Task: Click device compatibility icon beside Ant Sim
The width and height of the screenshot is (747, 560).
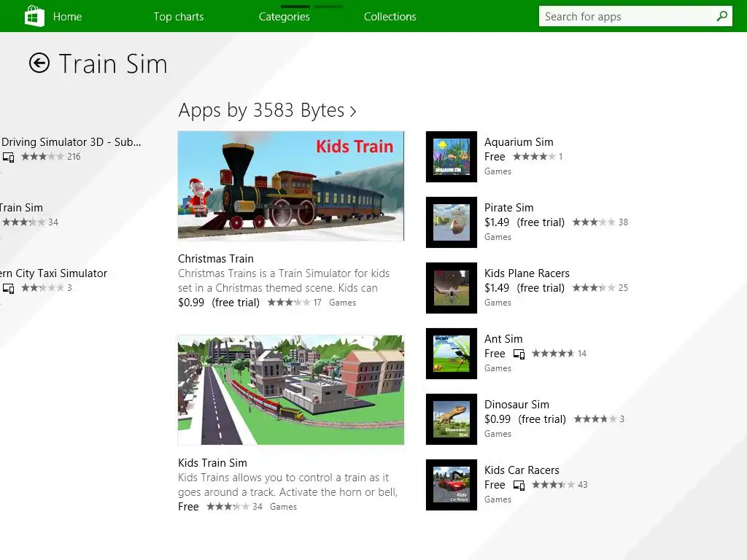Action: point(519,354)
